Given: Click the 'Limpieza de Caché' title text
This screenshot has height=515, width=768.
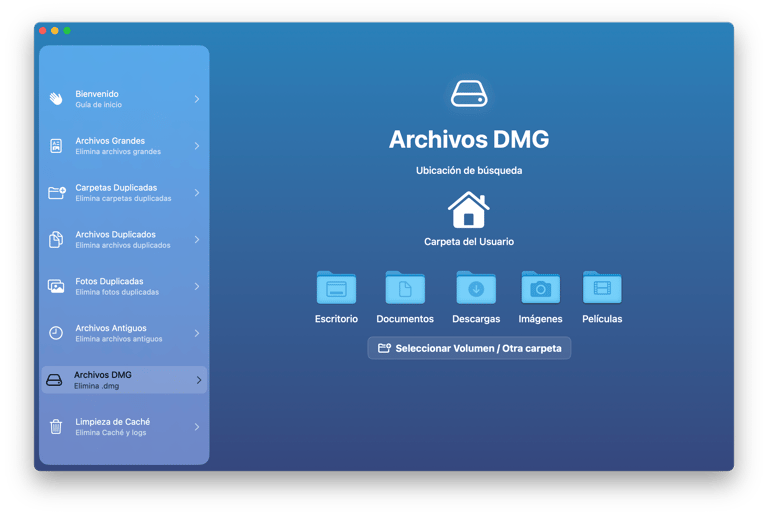Looking at the screenshot, I should 113,422.
